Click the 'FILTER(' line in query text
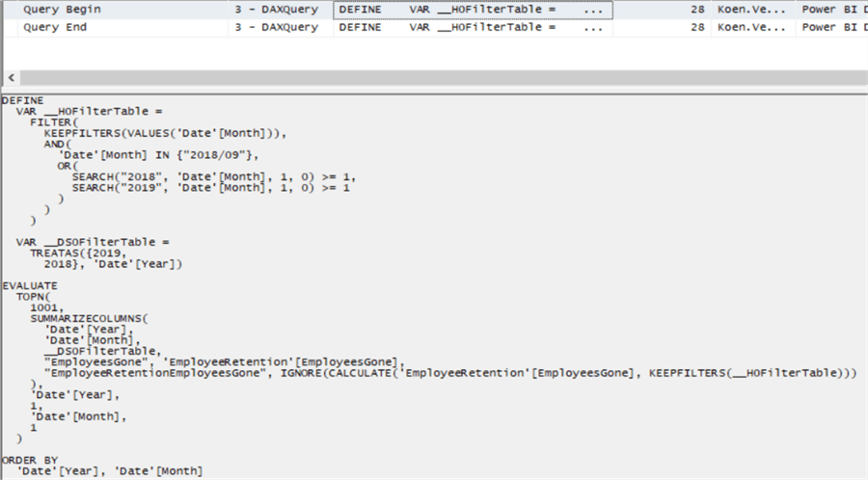This screenshot has width=868, height=480. click(54, 122)
